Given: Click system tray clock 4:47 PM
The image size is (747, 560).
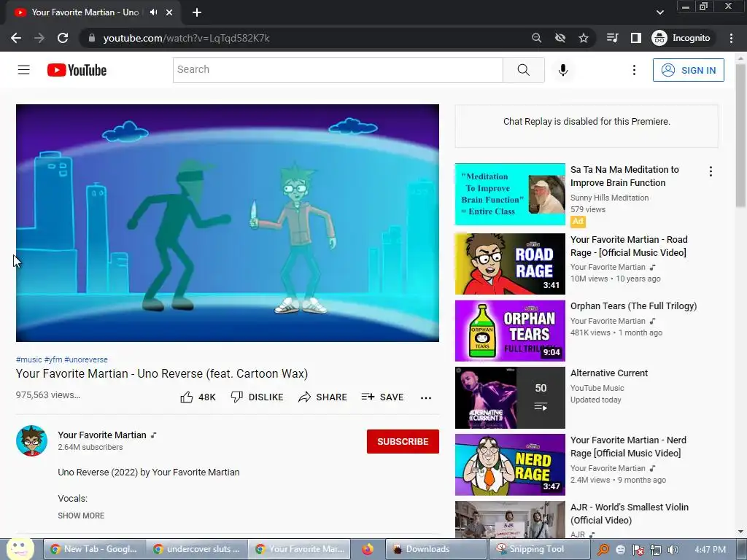Looking at the screenshot, I should pyautogui.click(x=710, y=550).
